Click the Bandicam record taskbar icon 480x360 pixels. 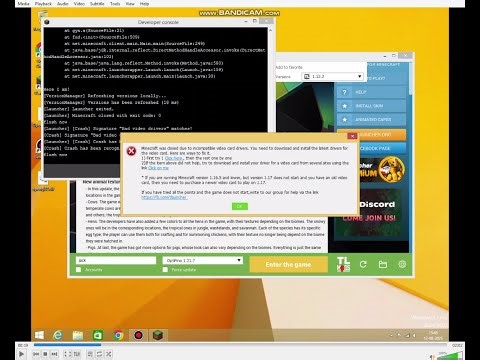pyautogui.click(x=138, y=335)
